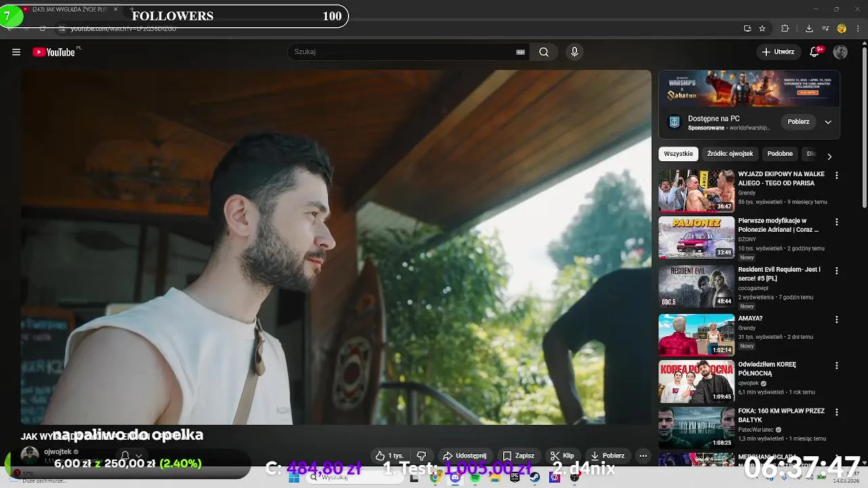Open options for Pierwsze modyfikacje w Polonezie video
Viewport: 868px width, 488px height.
point(836,222)
